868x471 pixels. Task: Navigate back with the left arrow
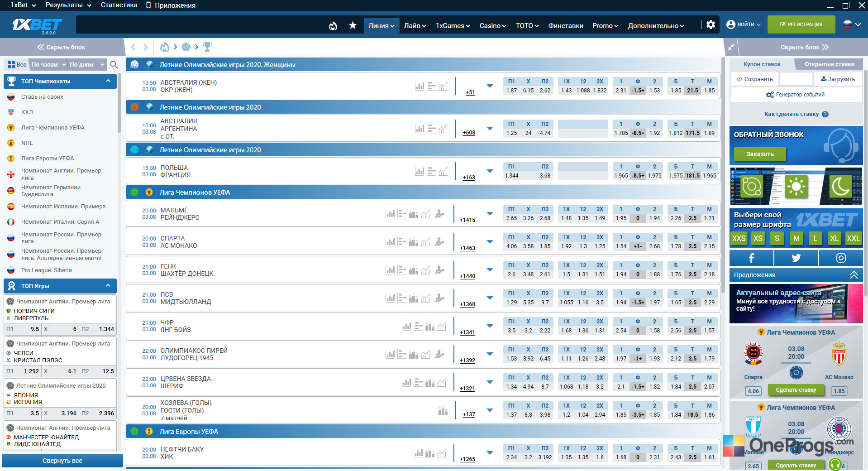133,47
